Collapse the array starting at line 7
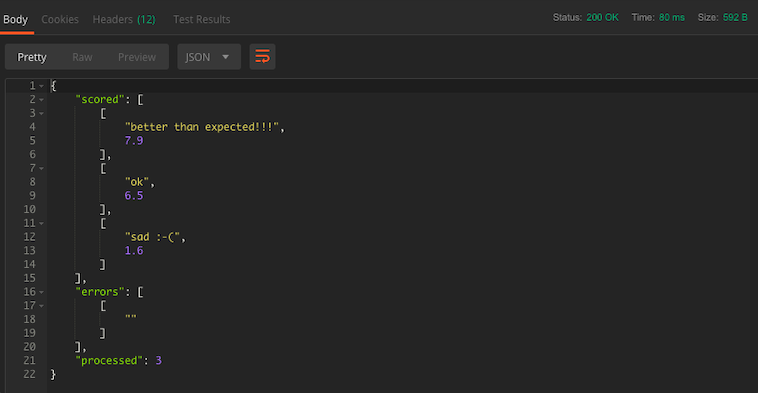Screen dimensions: 758x393 42,169
